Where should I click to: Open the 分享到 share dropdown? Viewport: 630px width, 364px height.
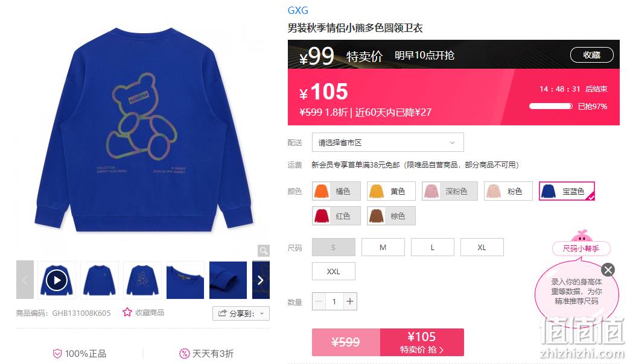point(241,313)
